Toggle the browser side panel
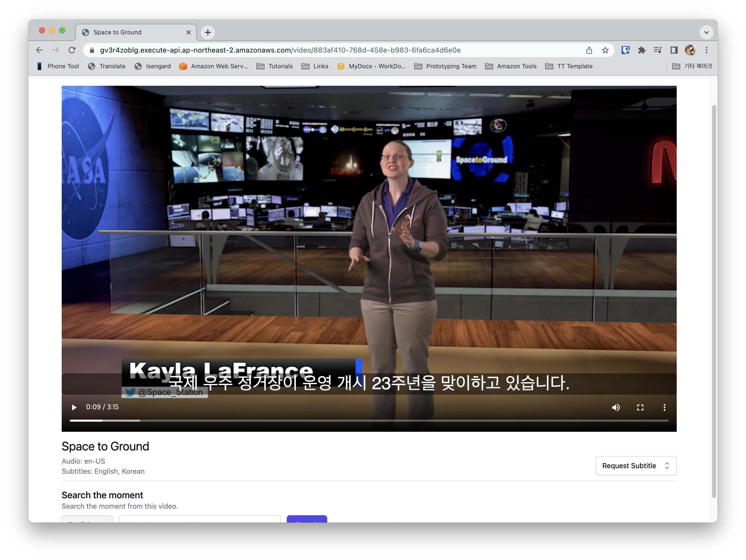 click(x=674, y=50)
